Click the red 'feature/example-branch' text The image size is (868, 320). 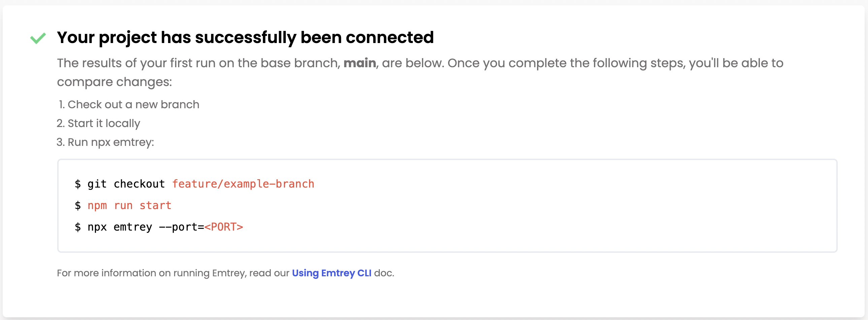pyautogui.click(x=243, y=184)
